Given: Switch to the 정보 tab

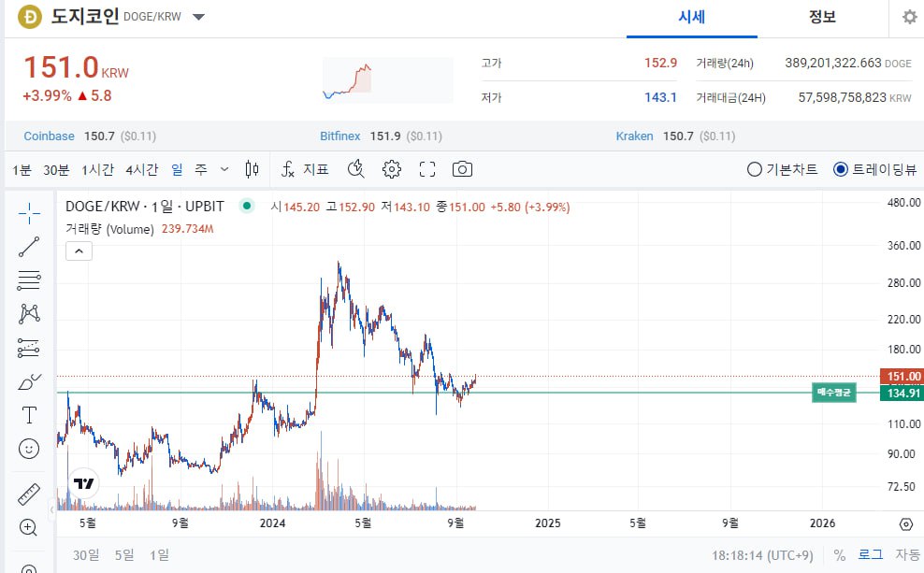Looking at the screenshot, I should click(822, 17).
